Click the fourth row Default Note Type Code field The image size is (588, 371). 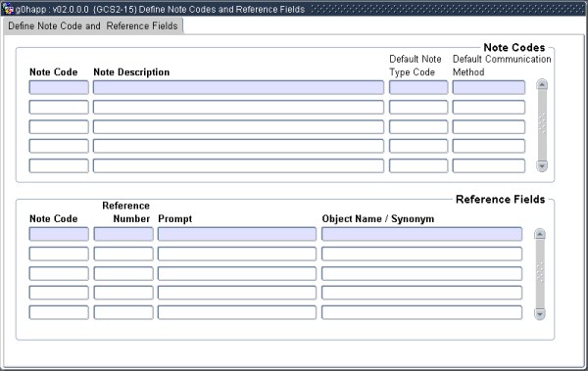click(418, 146)
